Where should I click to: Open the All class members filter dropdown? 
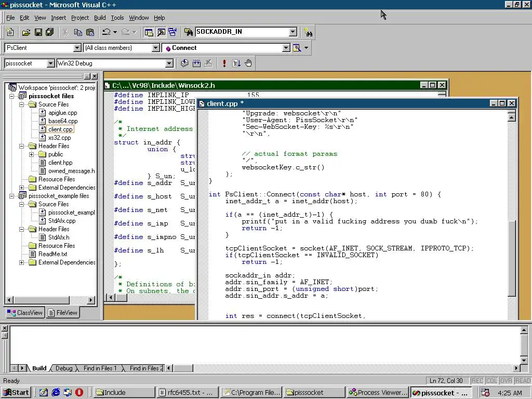click(x=156, y=48)
